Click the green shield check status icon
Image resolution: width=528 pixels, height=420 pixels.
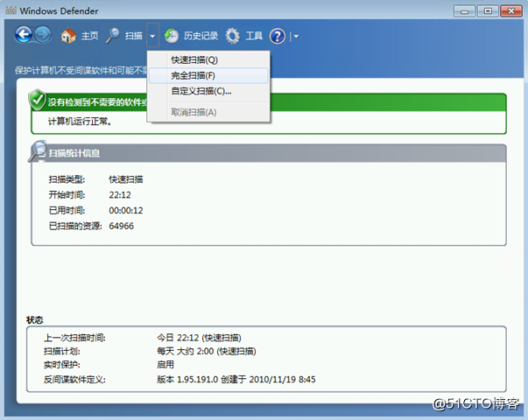tap(38, 100)
